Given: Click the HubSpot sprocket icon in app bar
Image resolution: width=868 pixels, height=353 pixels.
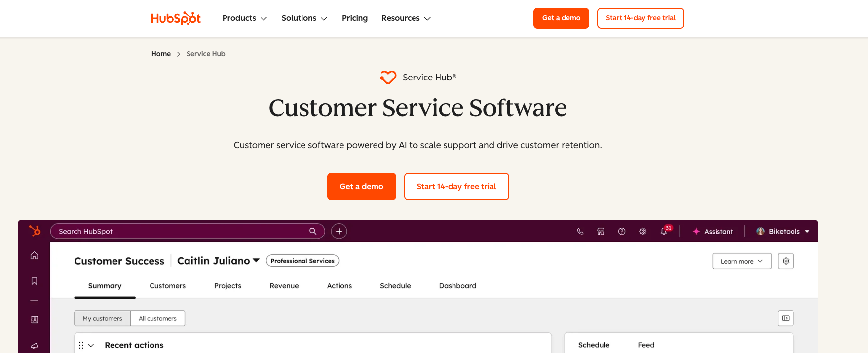Looking at the screenshot, I should click(x=35, y=231).
